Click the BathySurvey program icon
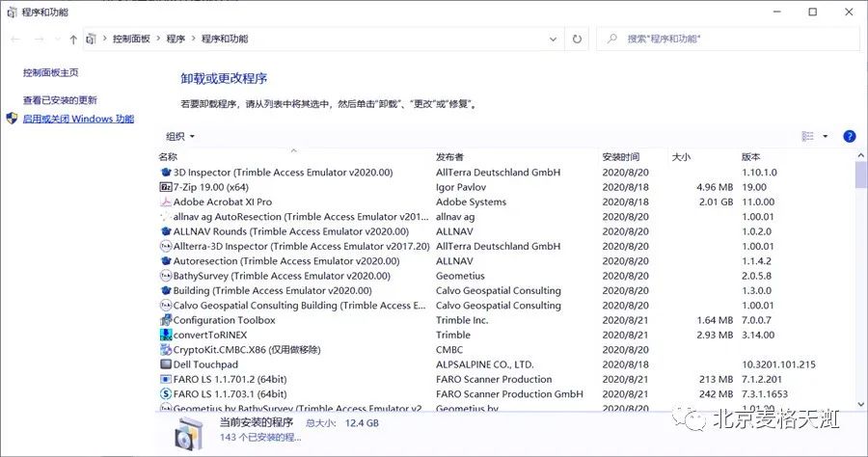Image resolution: width=868 pixels, height=457 pixels. 166,276
